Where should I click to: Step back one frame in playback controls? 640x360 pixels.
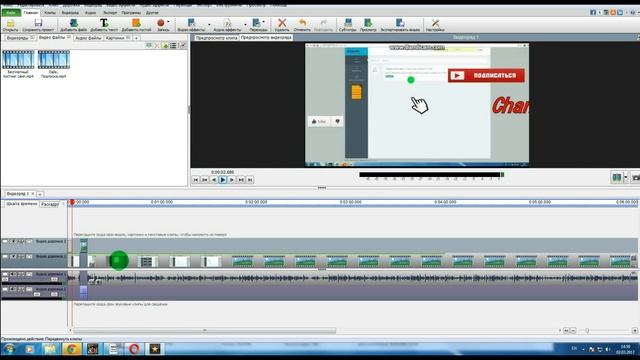(214, 180)
